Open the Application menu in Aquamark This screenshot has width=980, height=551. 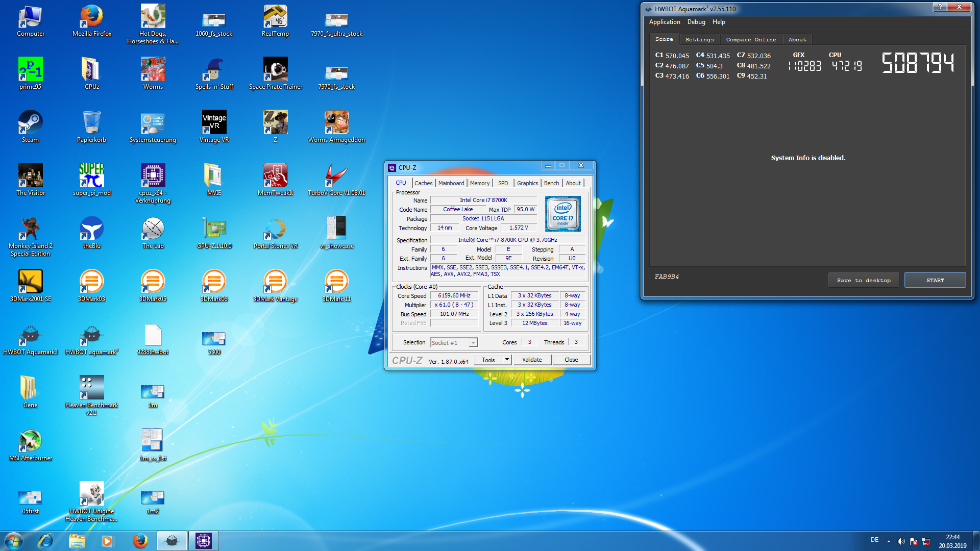pyautogui.click(x=665, y=22)
